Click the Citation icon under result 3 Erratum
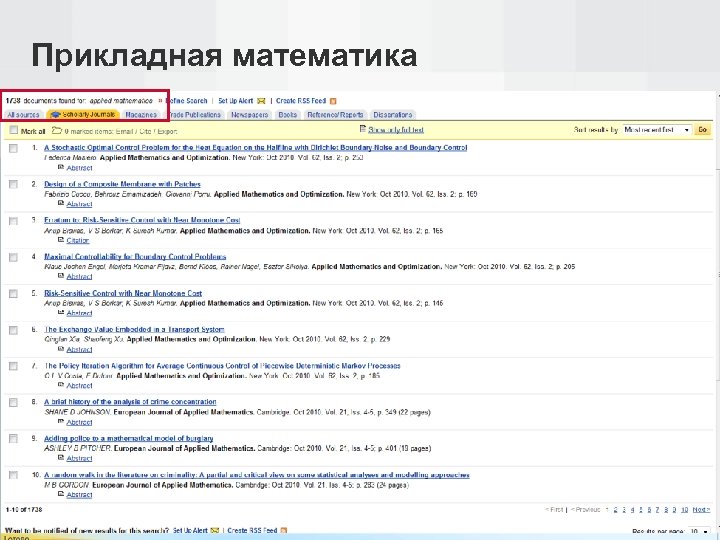This screenshot has width=720, height=540. coord(61,240)
